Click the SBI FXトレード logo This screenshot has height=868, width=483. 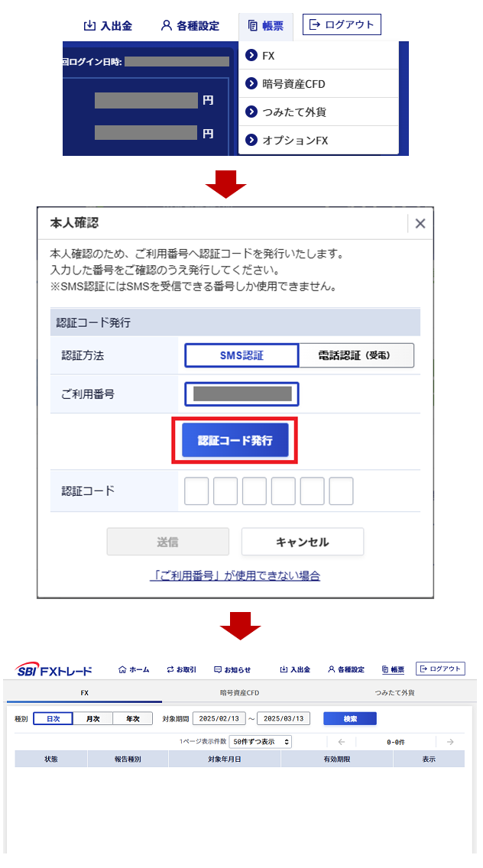tap(53, 669)
